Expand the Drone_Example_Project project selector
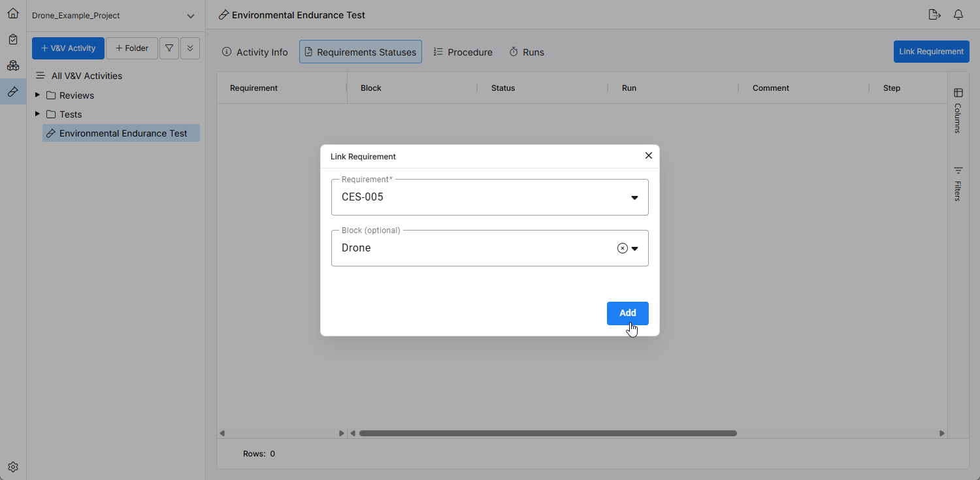980x480 pixels. click(190, 16)
